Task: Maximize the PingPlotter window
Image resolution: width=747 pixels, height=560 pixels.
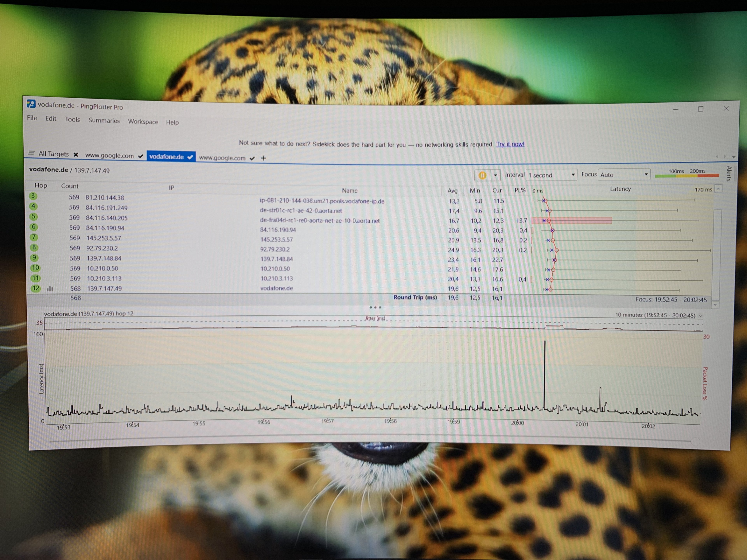Action: coord(701,109)
